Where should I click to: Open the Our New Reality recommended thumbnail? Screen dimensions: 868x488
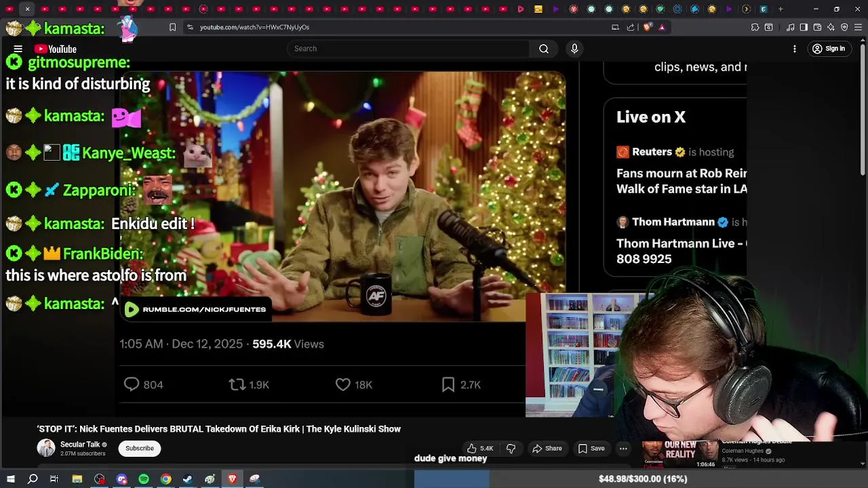pyautogui.click(x=680, y=454)
